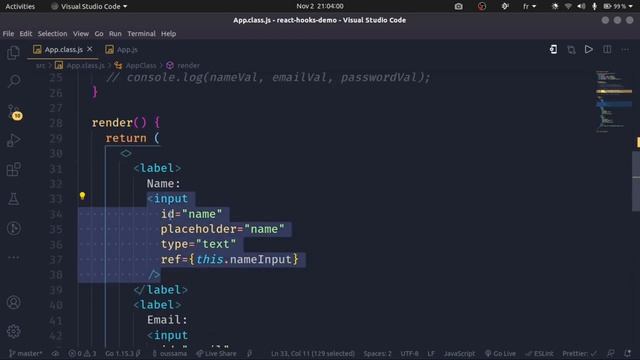Click Ln 33, Col 11 cursor position
This screenshot has height=360, width=640.
[x=313, y=353]
